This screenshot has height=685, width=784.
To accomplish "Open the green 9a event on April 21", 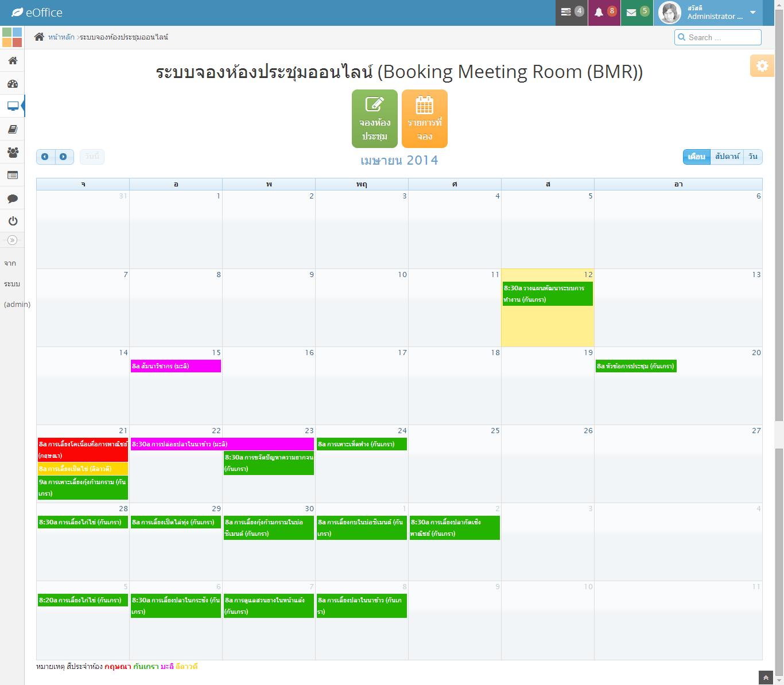I will (83, 488).
